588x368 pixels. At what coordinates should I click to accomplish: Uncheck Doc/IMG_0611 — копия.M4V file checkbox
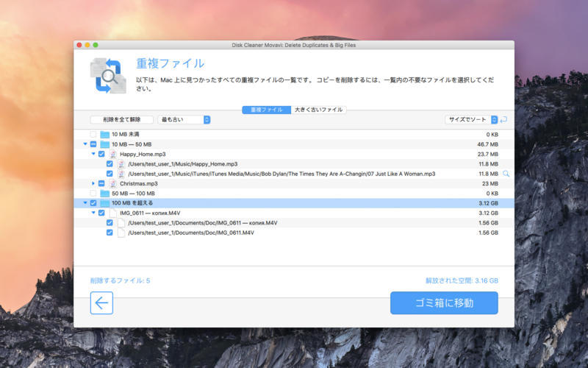pos(110,223)
